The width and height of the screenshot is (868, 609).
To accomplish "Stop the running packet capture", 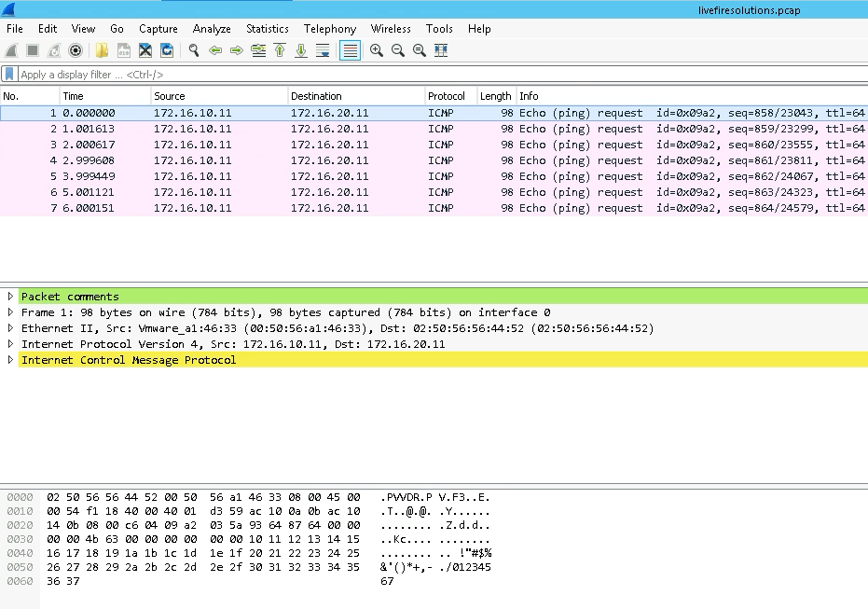I will coord(33,51).
